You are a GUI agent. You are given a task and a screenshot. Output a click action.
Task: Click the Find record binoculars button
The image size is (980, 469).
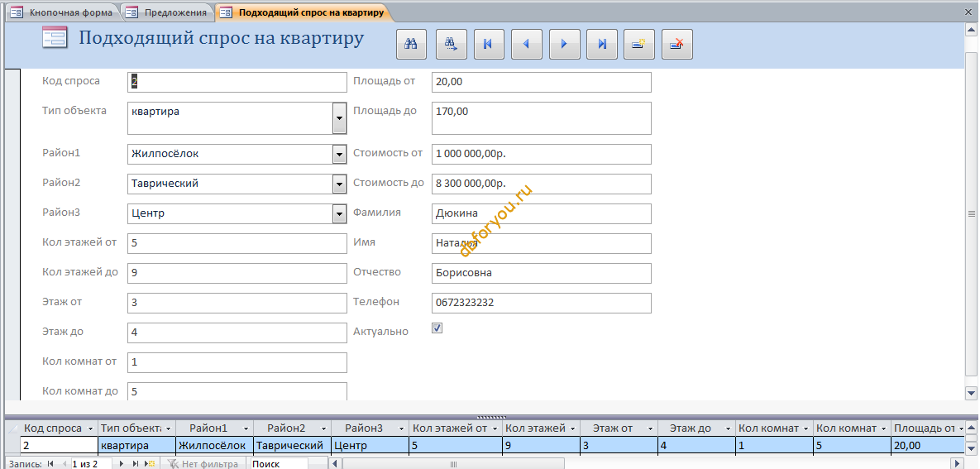411,44
